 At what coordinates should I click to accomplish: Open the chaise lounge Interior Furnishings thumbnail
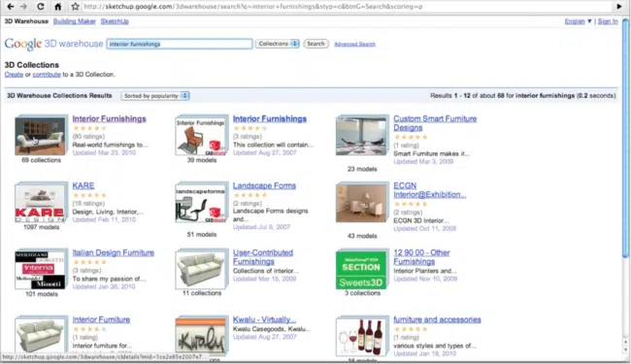click(40, 136)
